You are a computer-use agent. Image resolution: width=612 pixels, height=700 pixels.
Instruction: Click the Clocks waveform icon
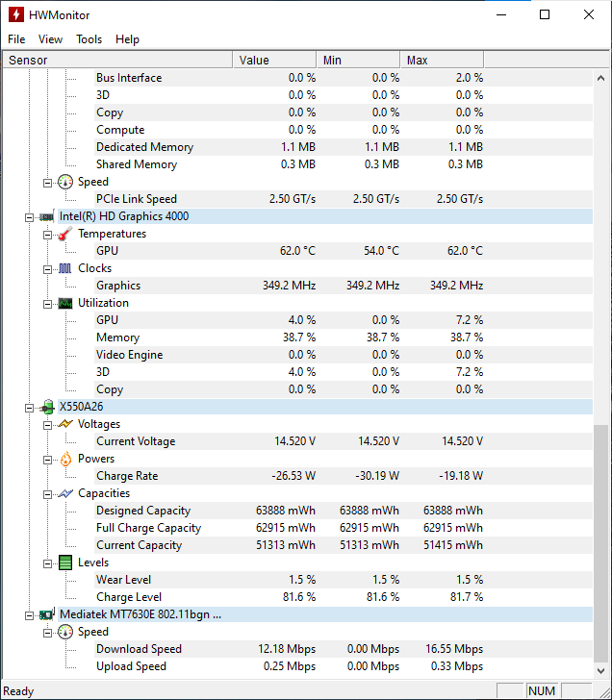pyautogui.click(x=65, y=268)
